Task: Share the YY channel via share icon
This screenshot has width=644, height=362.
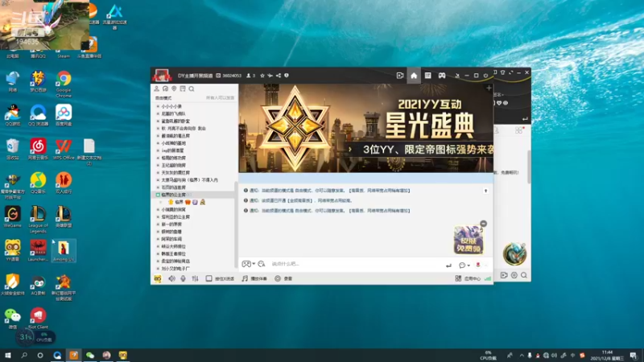Action: 279,76
